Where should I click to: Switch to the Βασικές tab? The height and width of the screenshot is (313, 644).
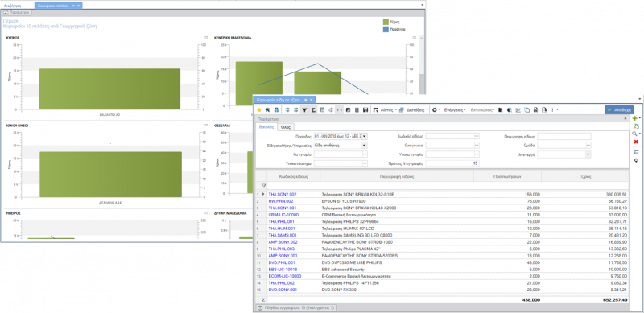coord(266,127)
